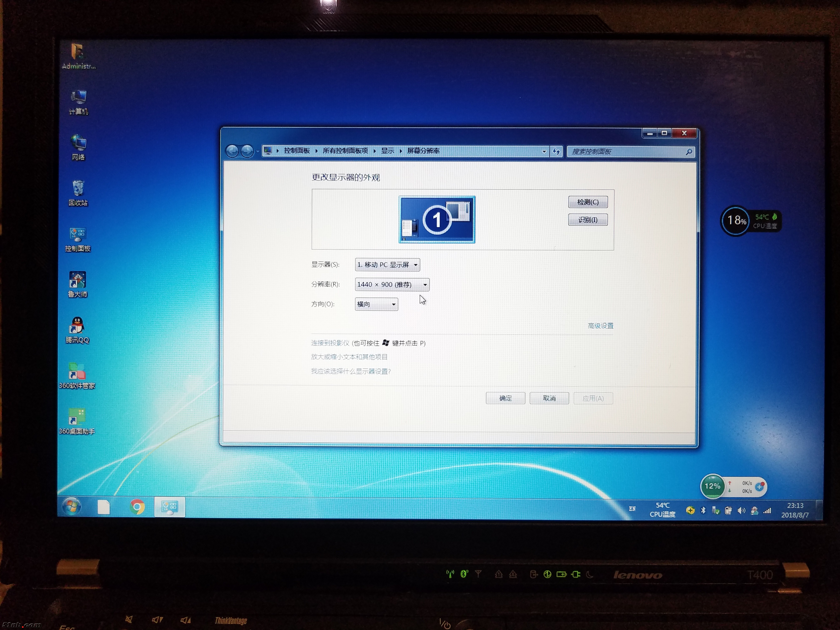Open the Windows Start menu orb
The height and width of the screenshot is (630, 840).
(72, 506)
